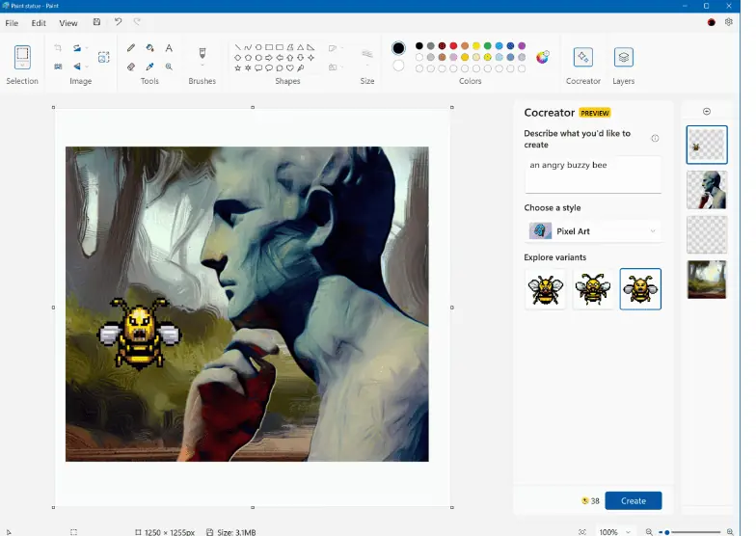Click the Undo arrow
Viewport: 756px width, 536px height.
coord(118,22)
